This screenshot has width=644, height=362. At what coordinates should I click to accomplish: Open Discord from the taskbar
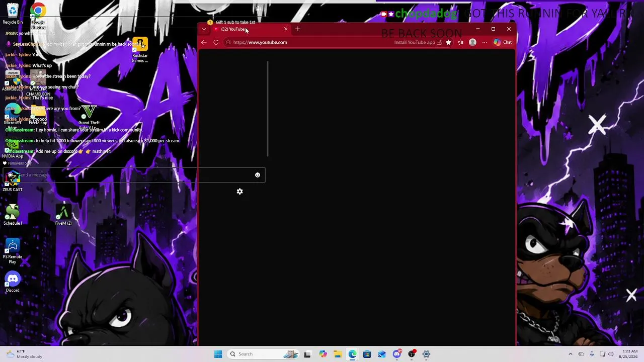(397, 354)
